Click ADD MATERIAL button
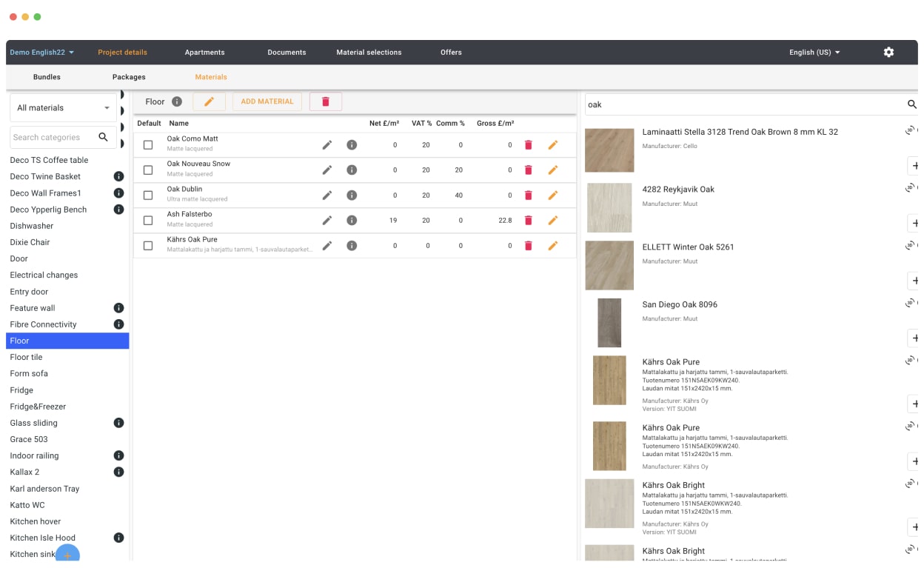 point(267,101)
